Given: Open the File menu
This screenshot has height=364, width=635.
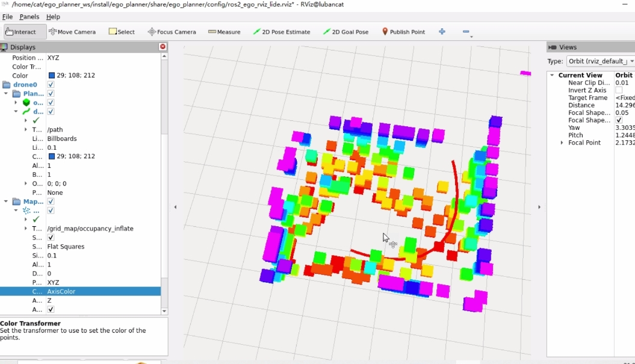Looking at the screenshot, I should [x=7, y=17].
